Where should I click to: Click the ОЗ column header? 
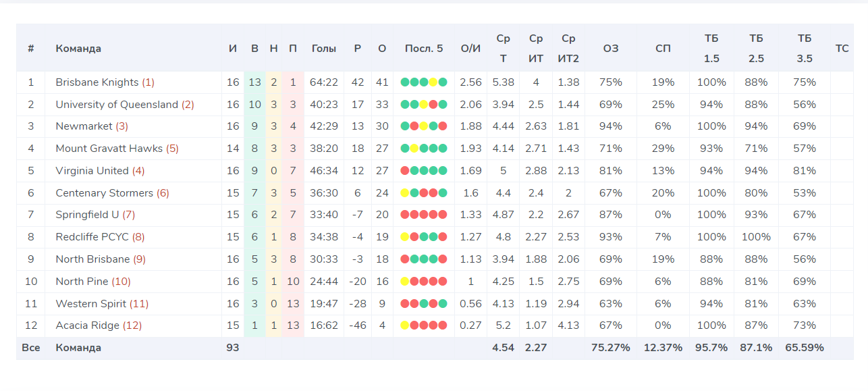pyautogui.click(x=611, y=49)
